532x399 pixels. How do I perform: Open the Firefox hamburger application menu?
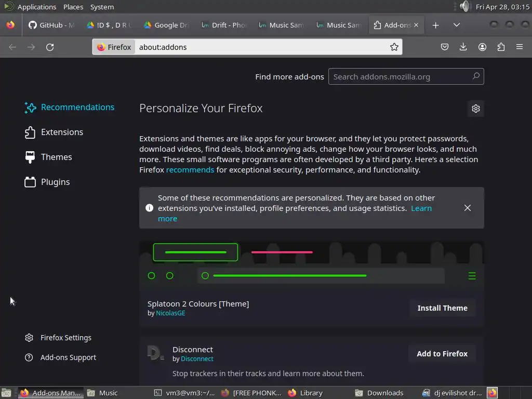(x=520, y=47)
